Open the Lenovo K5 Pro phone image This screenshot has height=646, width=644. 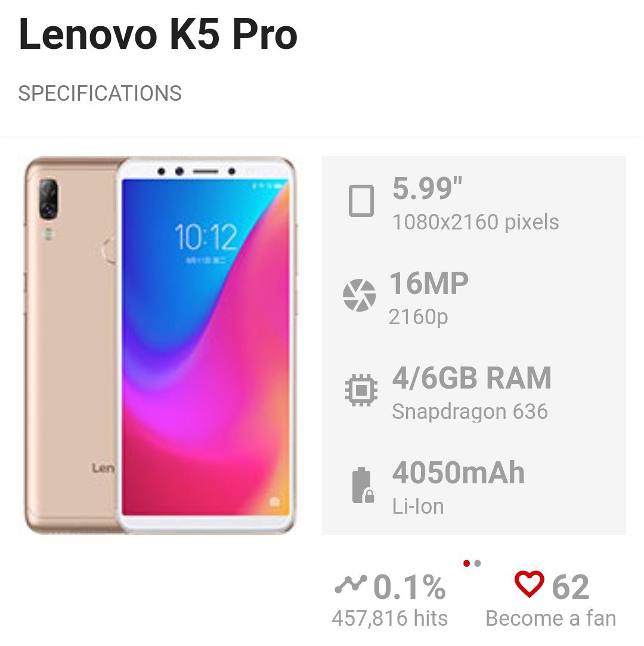click(x=160, y=345)
